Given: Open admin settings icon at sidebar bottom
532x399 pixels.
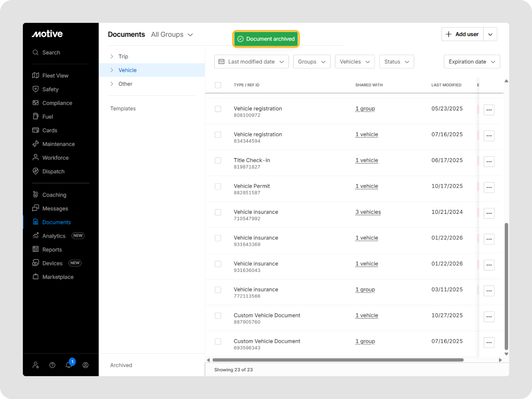Looking at the screenshot, I should pos(36,365).
